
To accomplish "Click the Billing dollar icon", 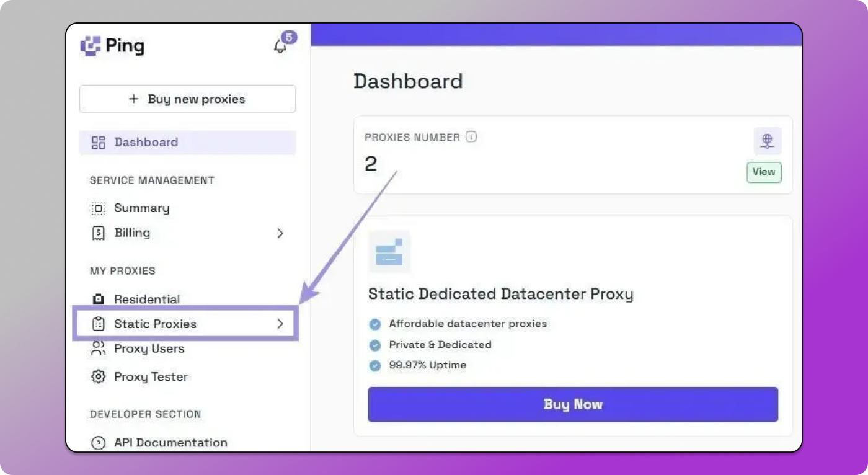I will click(x=98, y=233).
